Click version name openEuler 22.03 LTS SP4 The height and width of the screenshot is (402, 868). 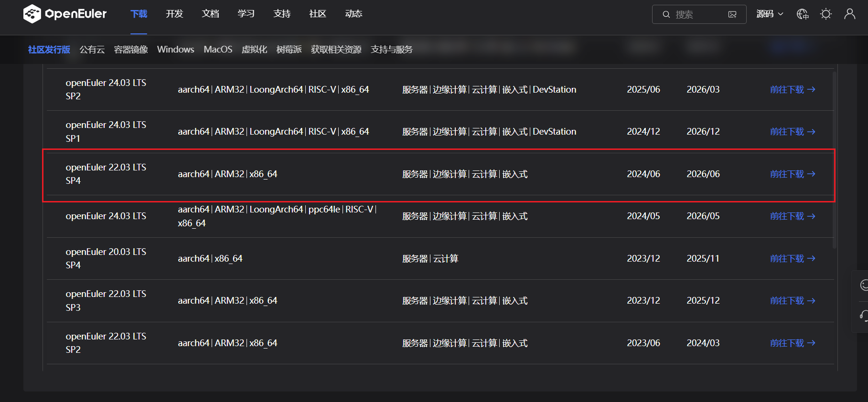tap(106, 174)
